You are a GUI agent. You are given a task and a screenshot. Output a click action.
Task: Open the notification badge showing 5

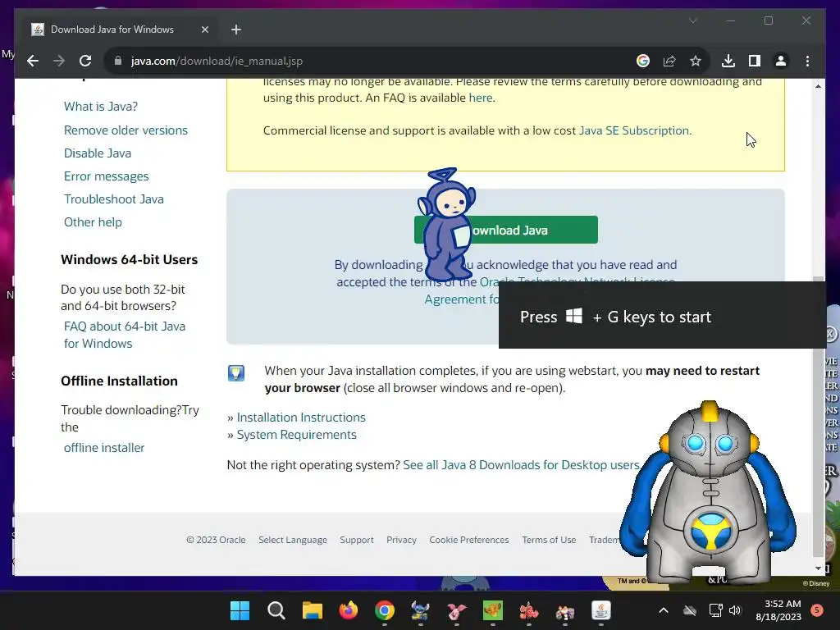coord(817,609)
